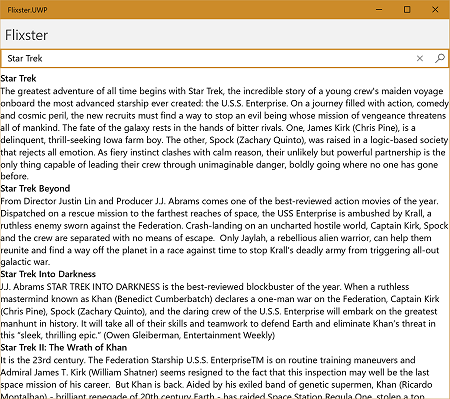Image resolution: width=450 pixels, height=399 pixels.
Task: Click description starting 'It is the 23rd century'
Action: click(217, 378)
